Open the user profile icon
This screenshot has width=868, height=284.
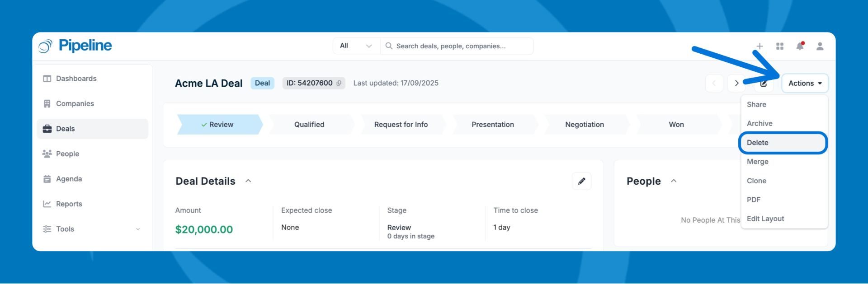[x=820, y=46]
